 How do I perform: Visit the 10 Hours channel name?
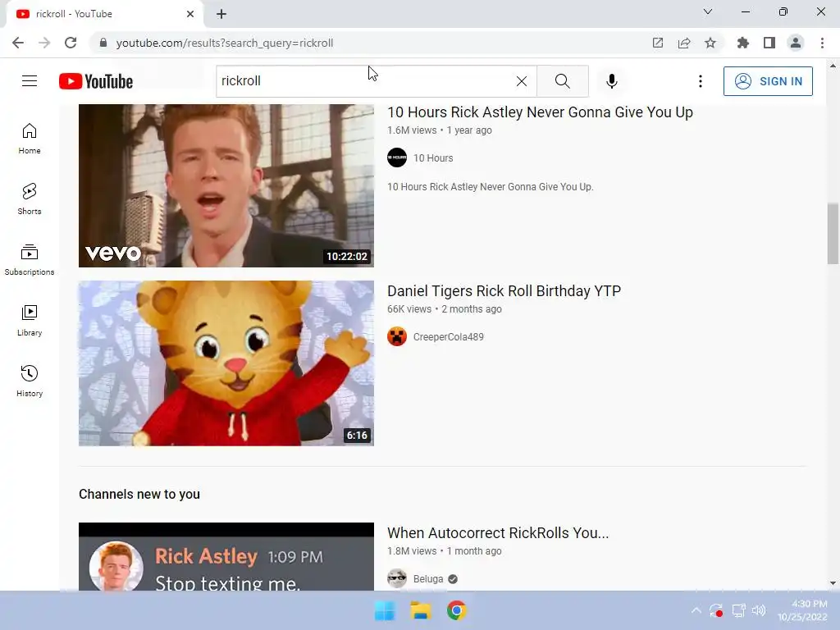coord(433,158)
